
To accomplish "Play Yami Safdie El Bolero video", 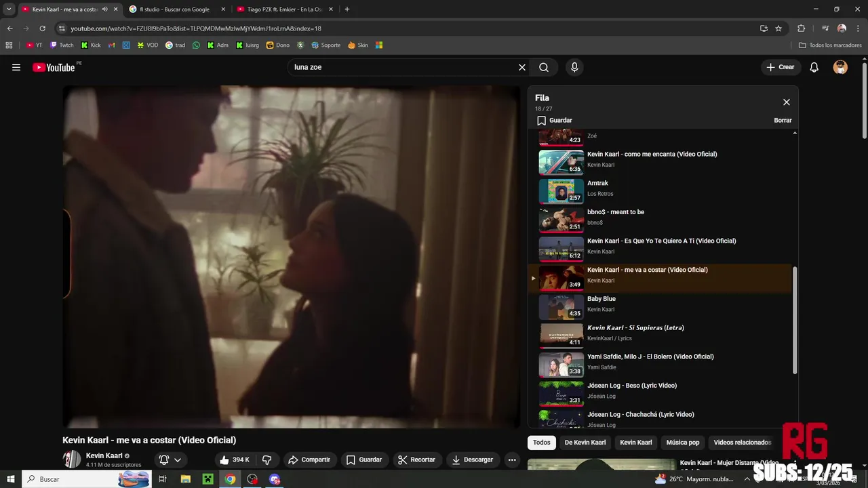I will tap(659, 365).
